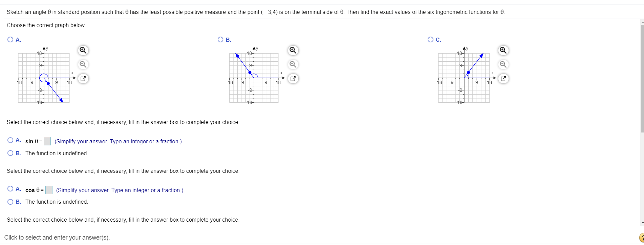Screen dimensions: 644x245
Task: Choose "The function is undefined" for cos θ
Action: tap(10, 201)
